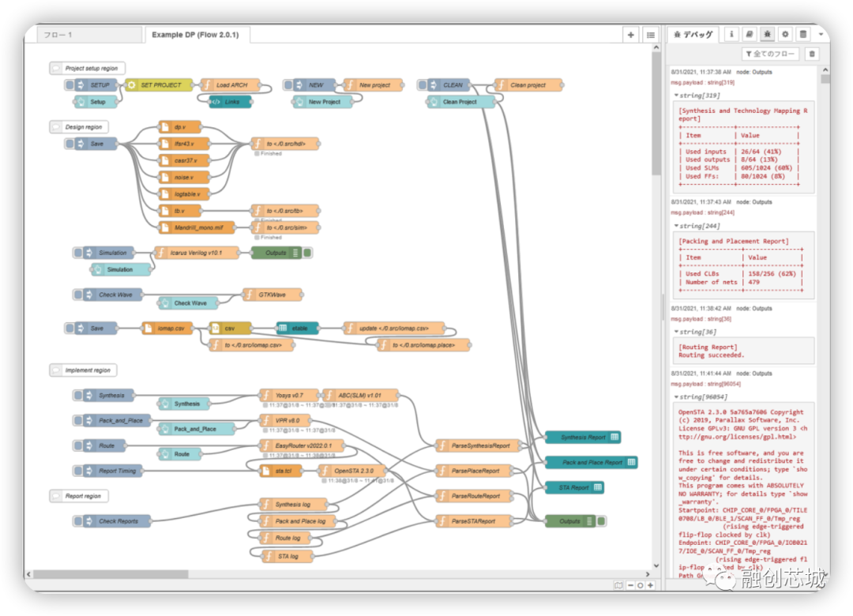Click the SET PROJECT gear node

158,85
